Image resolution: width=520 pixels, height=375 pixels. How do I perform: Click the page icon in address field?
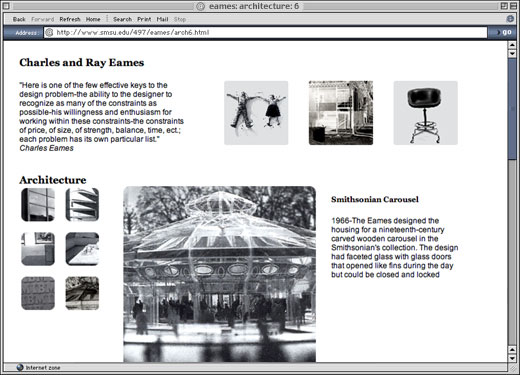pos(49,32)
